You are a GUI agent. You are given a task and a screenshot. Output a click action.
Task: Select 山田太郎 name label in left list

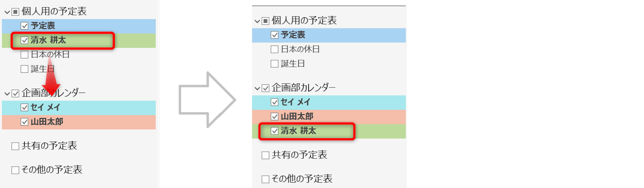(47, 122)
